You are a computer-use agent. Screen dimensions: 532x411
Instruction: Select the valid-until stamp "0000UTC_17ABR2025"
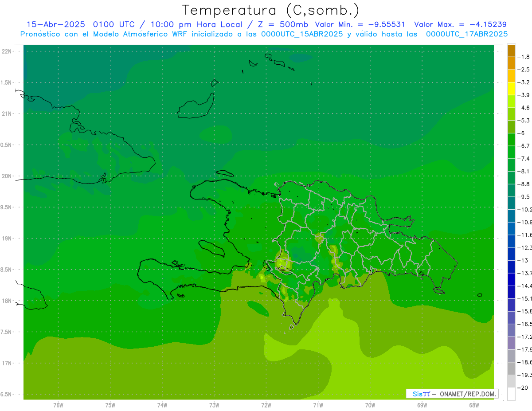[467, 34]
